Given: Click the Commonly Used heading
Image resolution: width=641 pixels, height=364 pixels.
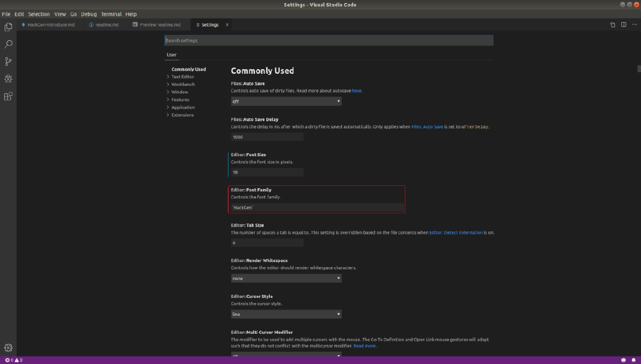Looking at the screenshot, I should point(262,71).
